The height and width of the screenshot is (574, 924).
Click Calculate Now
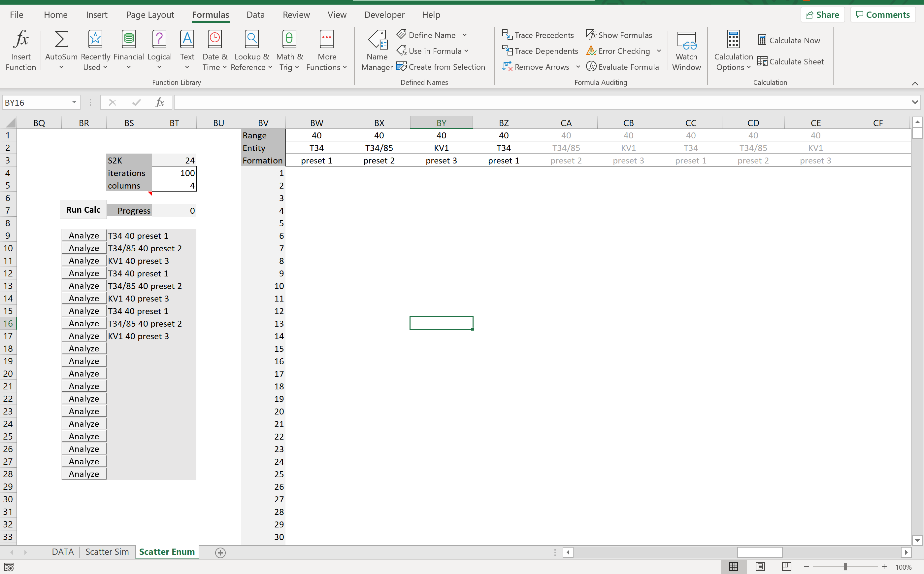789,40
